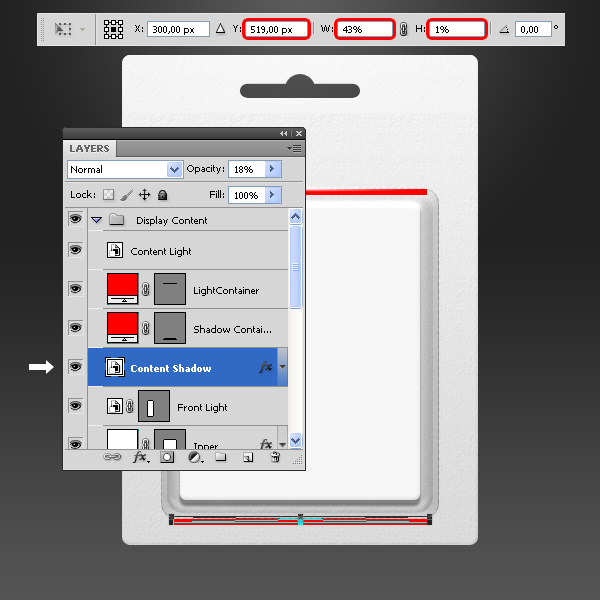The height and width of the screenshot is (600, 600).
Task: Create new adjustment layer icon
Action: coord(195,457)
